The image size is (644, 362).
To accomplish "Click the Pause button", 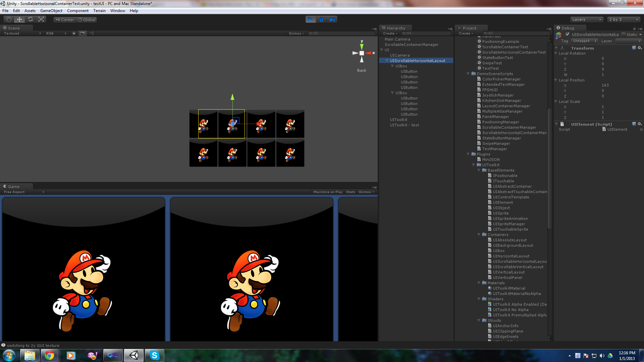I will [321, 19].
